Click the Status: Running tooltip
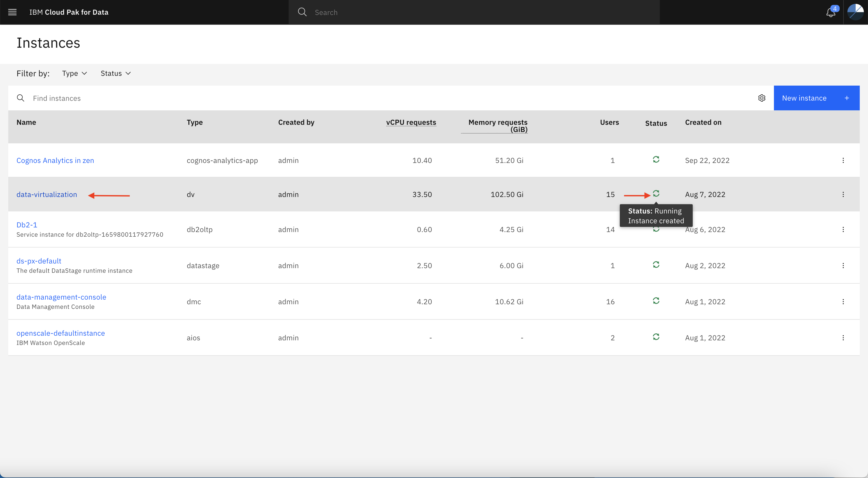The height and width of the screenshot is (478, 868). coord(656,216)
